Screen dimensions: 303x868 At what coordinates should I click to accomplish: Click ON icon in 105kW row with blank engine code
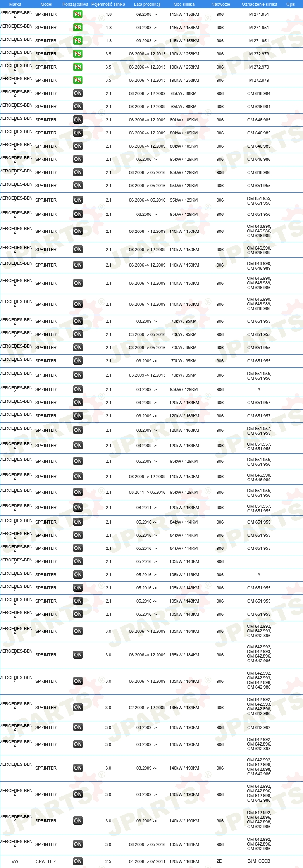point(78,561)
